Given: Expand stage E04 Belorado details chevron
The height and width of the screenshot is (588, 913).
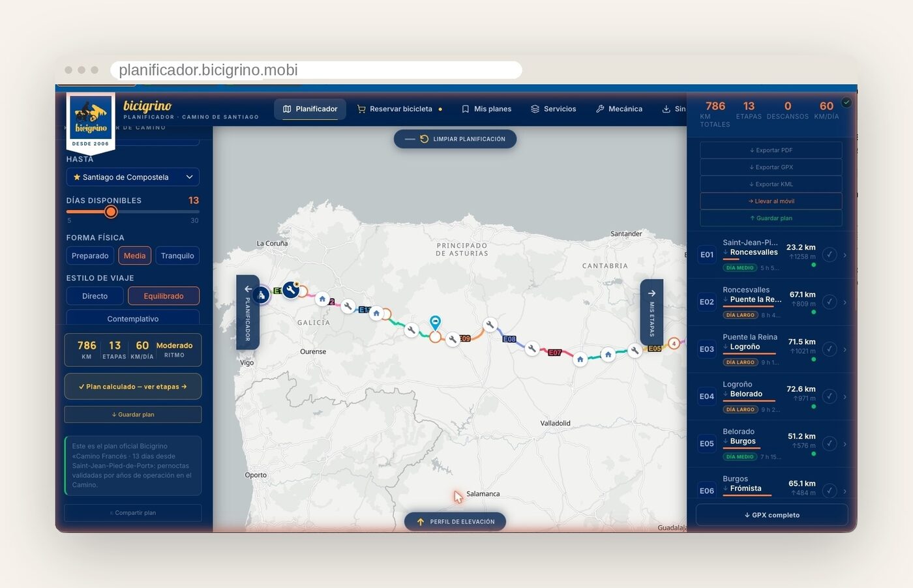Looking at the screenshot, I should [x=845, y=396].
